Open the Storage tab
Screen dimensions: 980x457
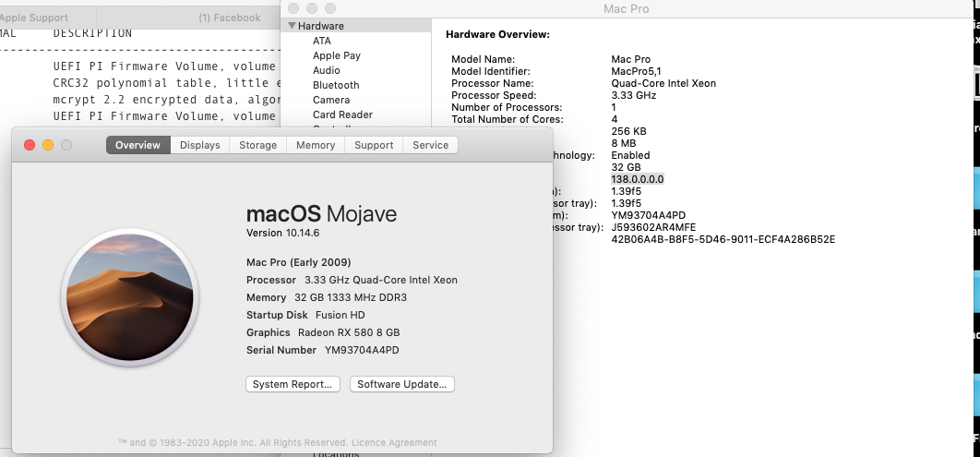257,145
